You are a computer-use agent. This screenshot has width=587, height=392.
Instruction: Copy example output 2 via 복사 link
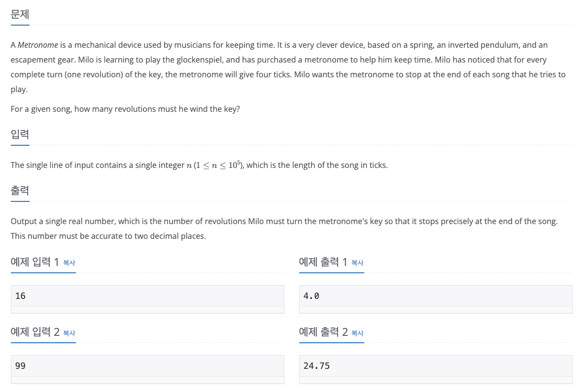pyautogui.click(x=357, y=333)
